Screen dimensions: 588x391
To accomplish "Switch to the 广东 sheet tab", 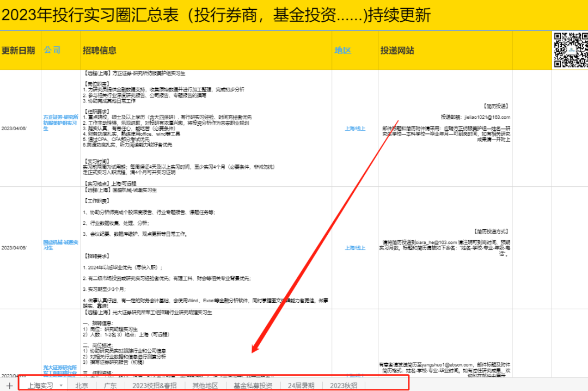I will [110, 386].
